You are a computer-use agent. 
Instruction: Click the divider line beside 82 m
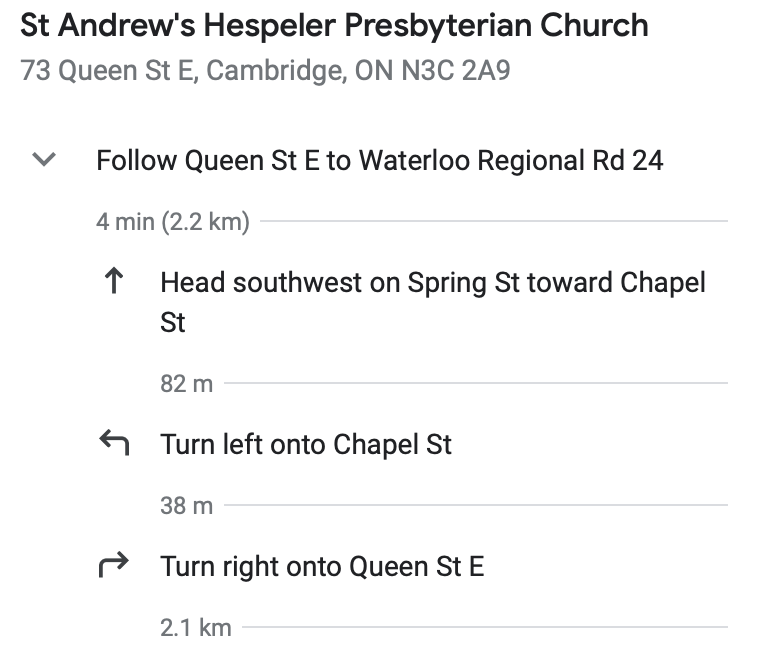click(476, 383)
